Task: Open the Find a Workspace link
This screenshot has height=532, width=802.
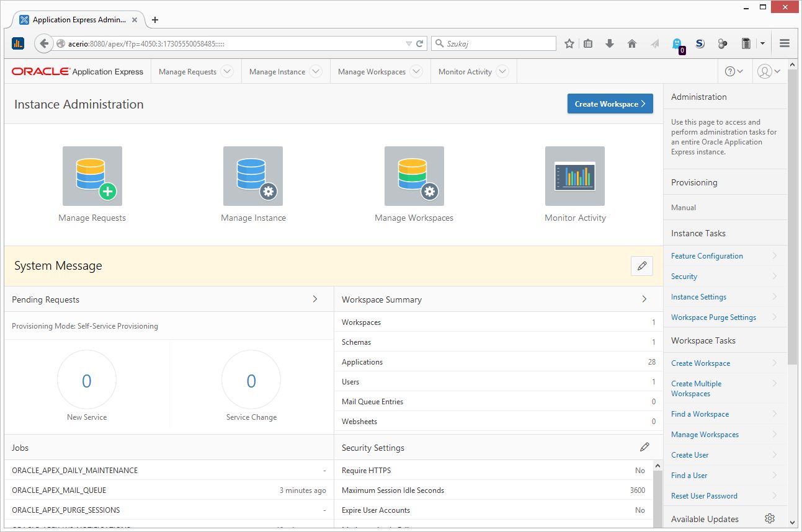Action: click(x=700, y=414)
